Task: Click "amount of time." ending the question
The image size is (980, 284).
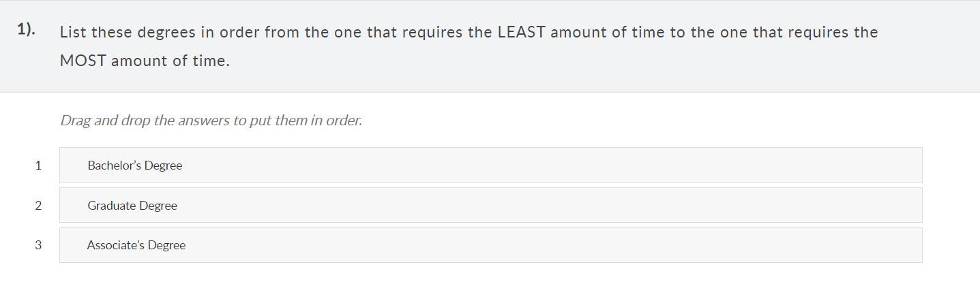Action: click(x=170, y=61)
